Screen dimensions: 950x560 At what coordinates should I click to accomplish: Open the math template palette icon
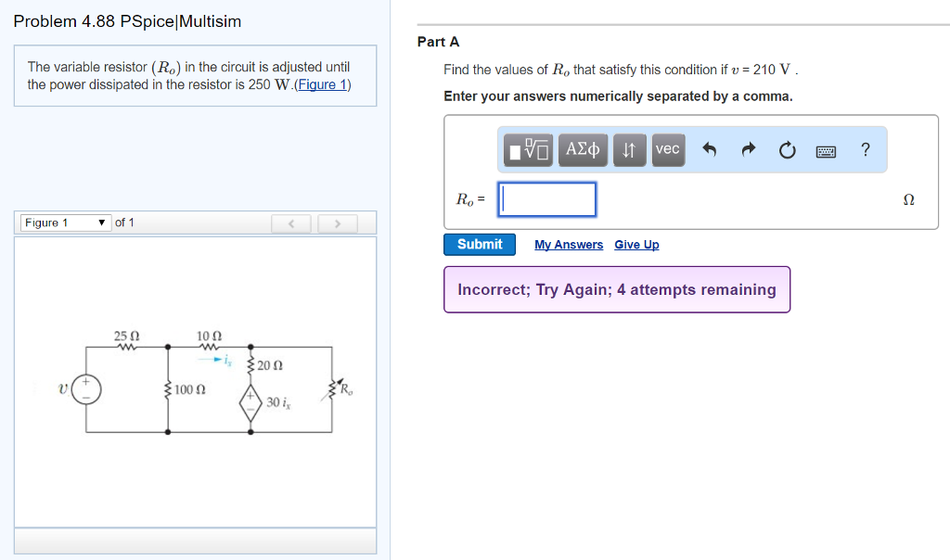click(x=526, y=149)
